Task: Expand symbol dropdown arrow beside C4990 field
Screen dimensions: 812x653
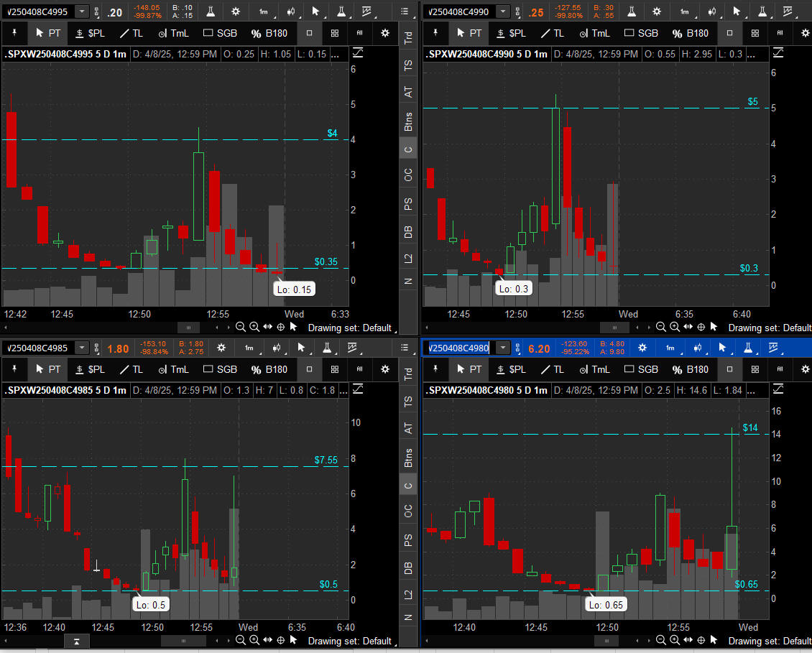Action: [503, 11]
